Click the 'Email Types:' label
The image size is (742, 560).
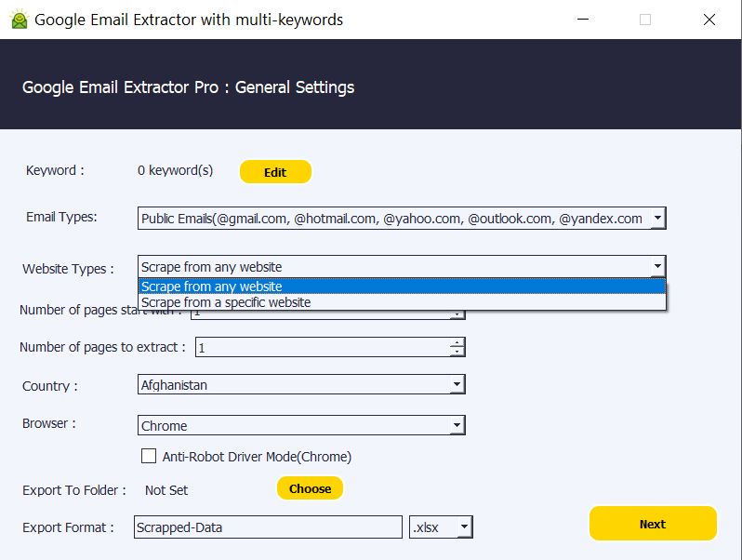tap(61, 217)
